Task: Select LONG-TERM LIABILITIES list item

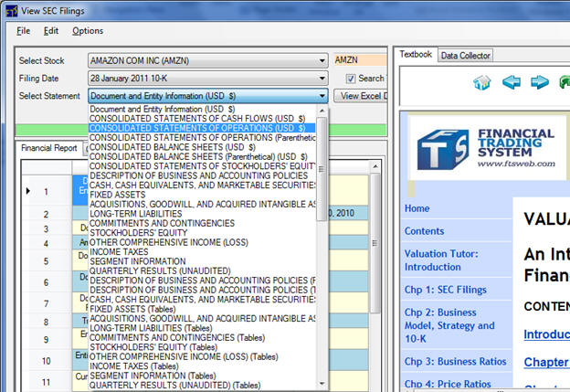Action: (x=202, y=214)
